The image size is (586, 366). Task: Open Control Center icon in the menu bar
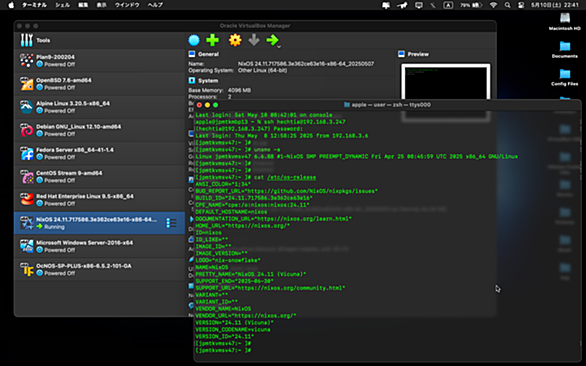click(521, 5)
